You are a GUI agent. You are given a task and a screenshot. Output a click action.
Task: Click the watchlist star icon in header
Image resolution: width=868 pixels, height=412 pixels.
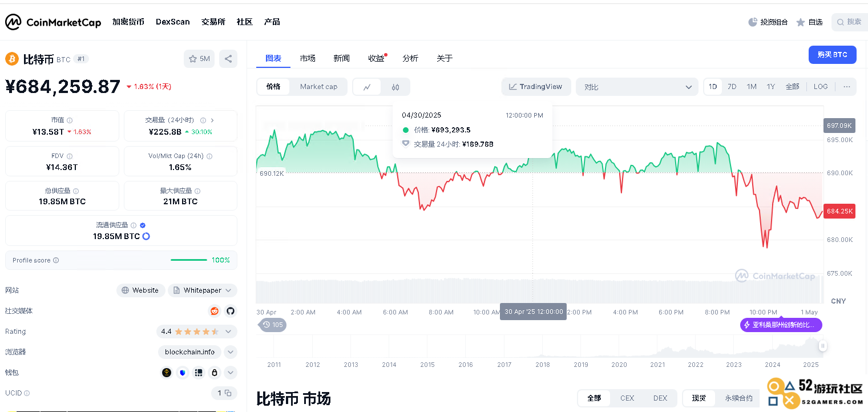(801, 22)
